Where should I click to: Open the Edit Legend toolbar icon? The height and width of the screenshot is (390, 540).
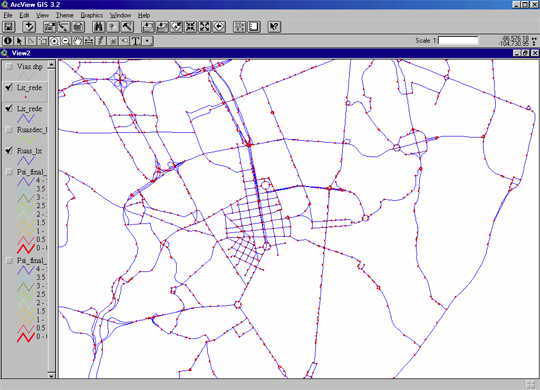click(64, 27)
